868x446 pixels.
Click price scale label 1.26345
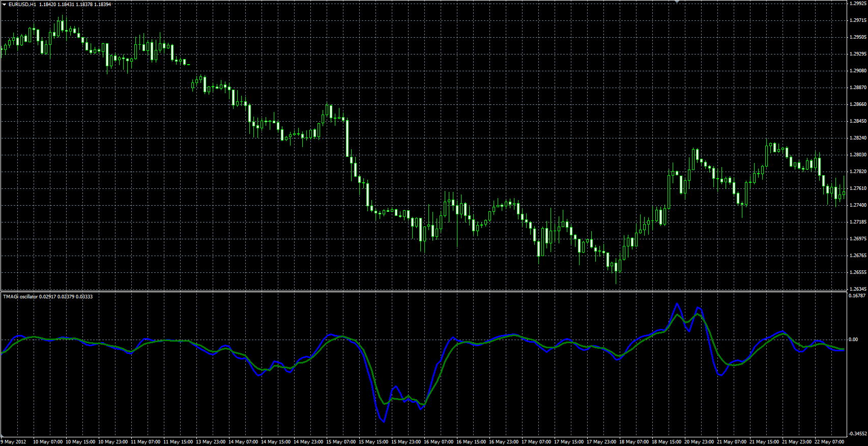click(858, 289)
